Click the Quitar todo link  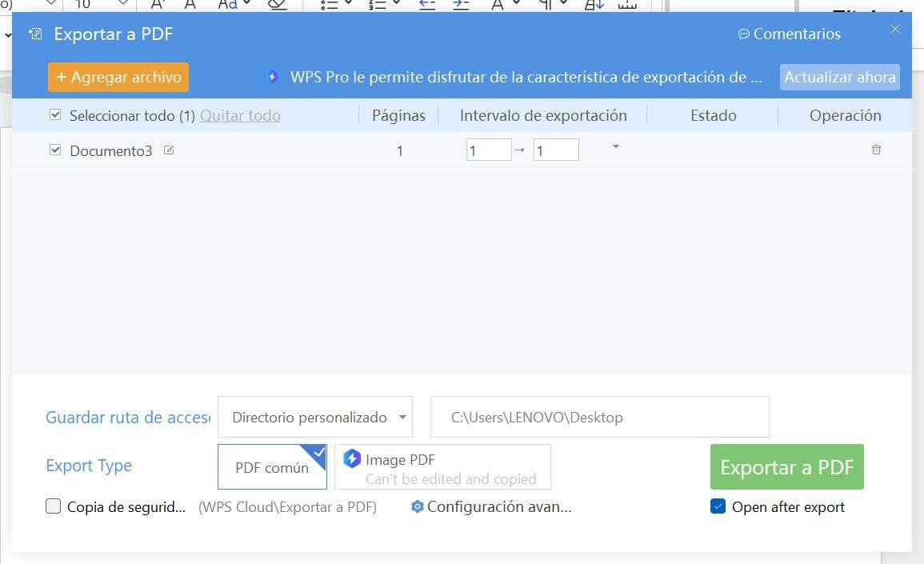(240, 115)
